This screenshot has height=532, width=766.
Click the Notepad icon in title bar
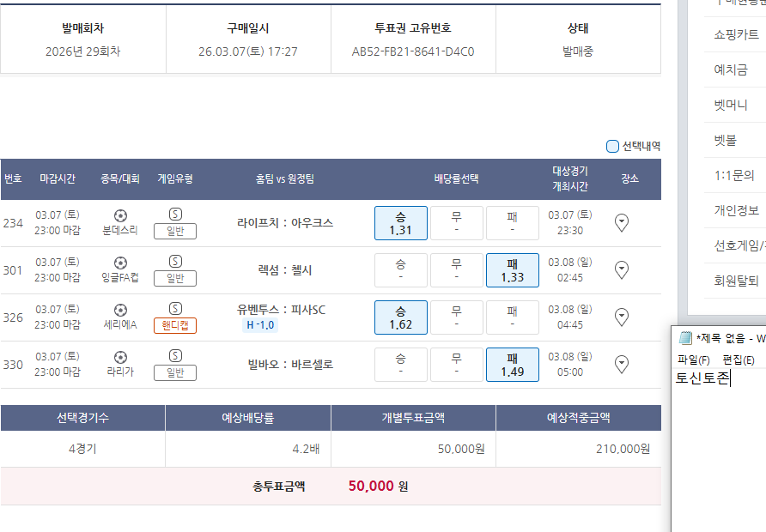685,338
